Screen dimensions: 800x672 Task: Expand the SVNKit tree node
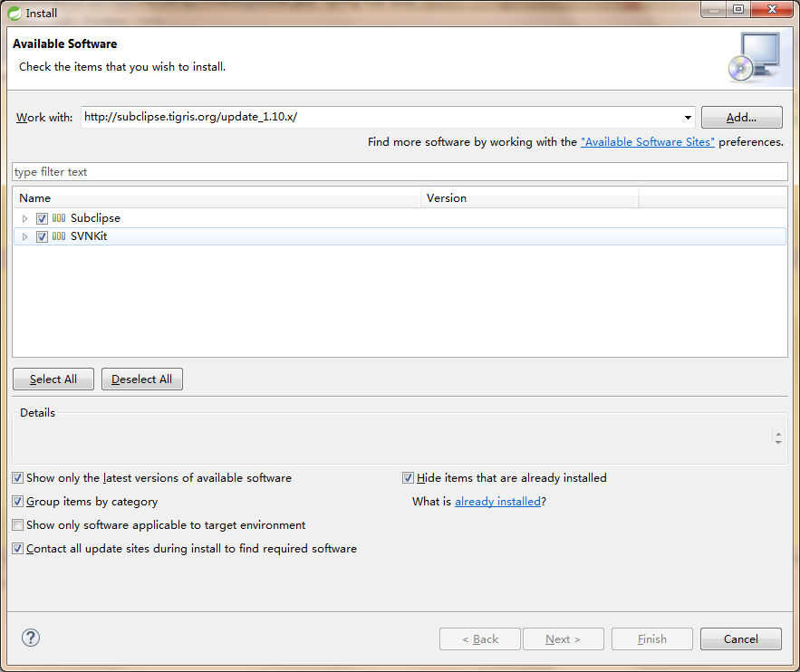pos(24,236)
